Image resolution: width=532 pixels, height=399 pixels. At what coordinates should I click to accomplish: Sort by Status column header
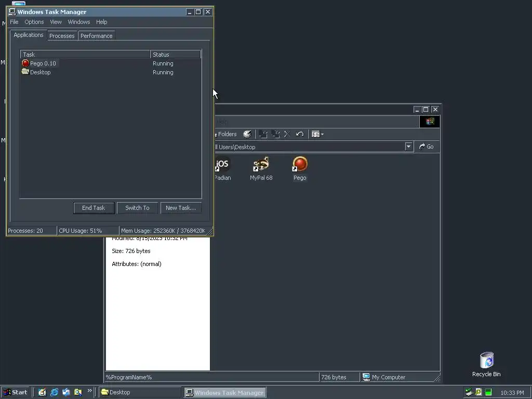point(176,54)
